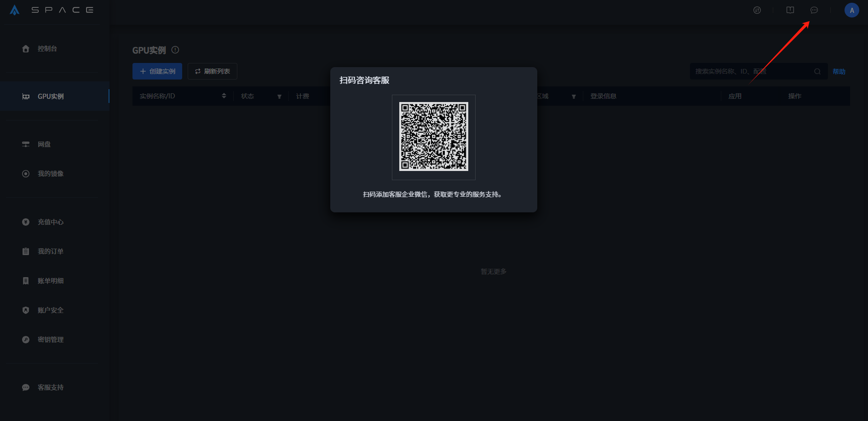Go to 控制台 dashboard home icon
The width and height of the screenshot is (868, 421).
click(26, 49)
